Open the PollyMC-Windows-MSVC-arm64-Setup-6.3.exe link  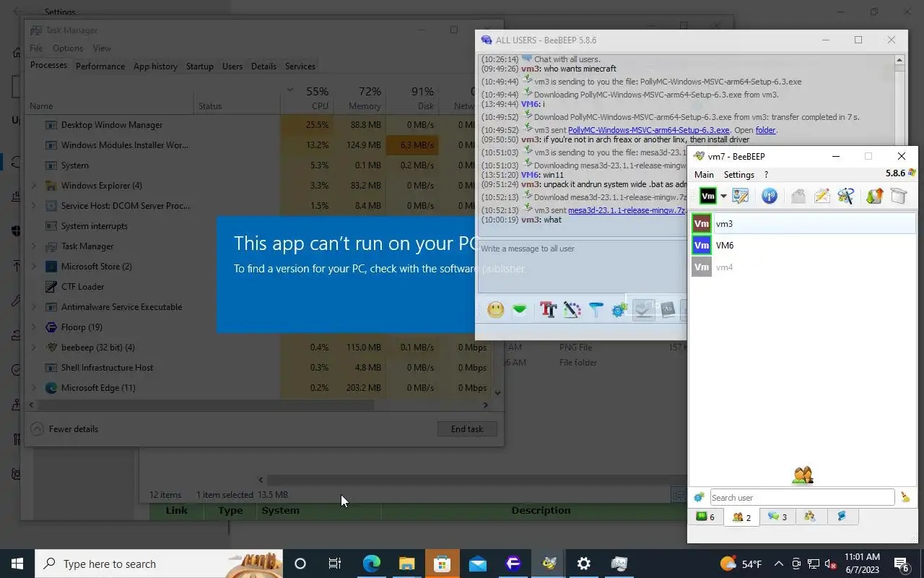point(648,130)
